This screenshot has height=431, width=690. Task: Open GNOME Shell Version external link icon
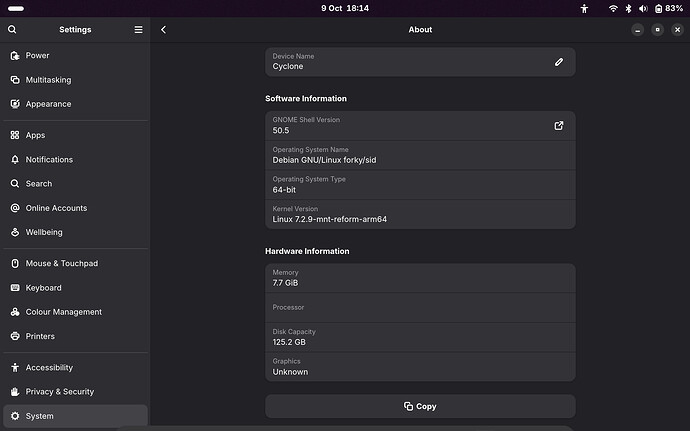(558, 126)
